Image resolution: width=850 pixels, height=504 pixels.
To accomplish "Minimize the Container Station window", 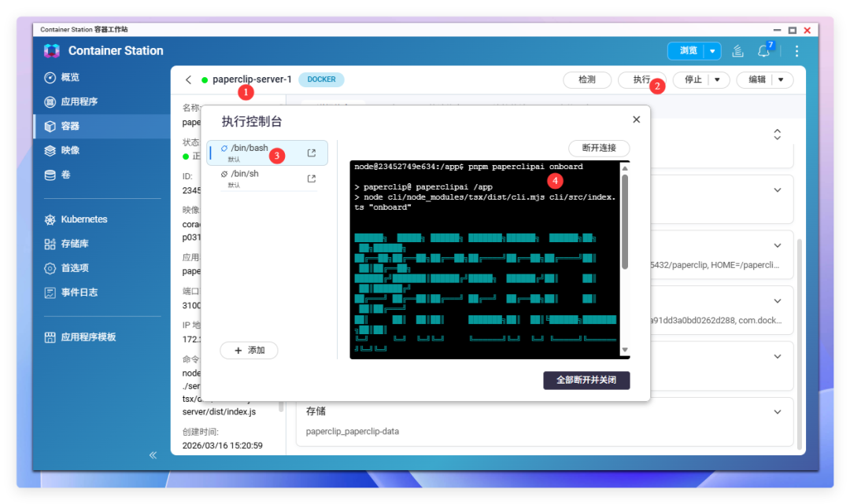I will click(777, 31).
